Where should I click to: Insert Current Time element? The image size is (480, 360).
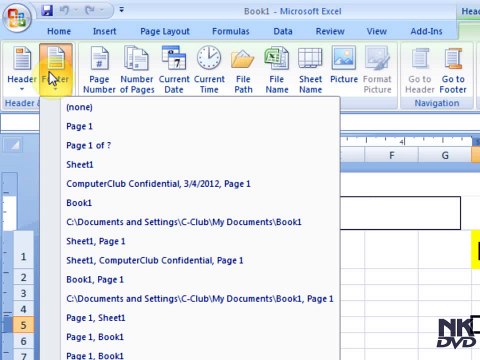click(x=209, y=70)
